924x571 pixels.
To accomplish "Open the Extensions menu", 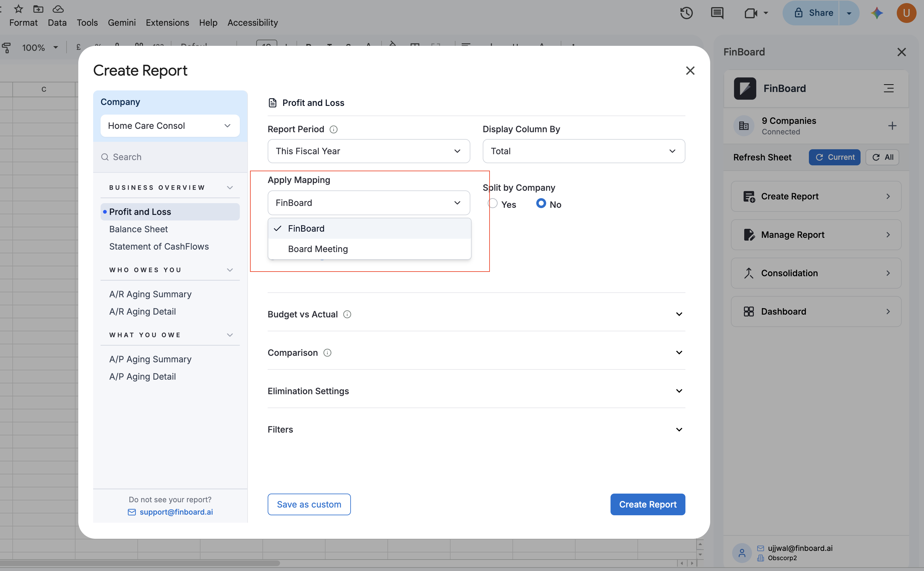I will [x=167, y=23].
